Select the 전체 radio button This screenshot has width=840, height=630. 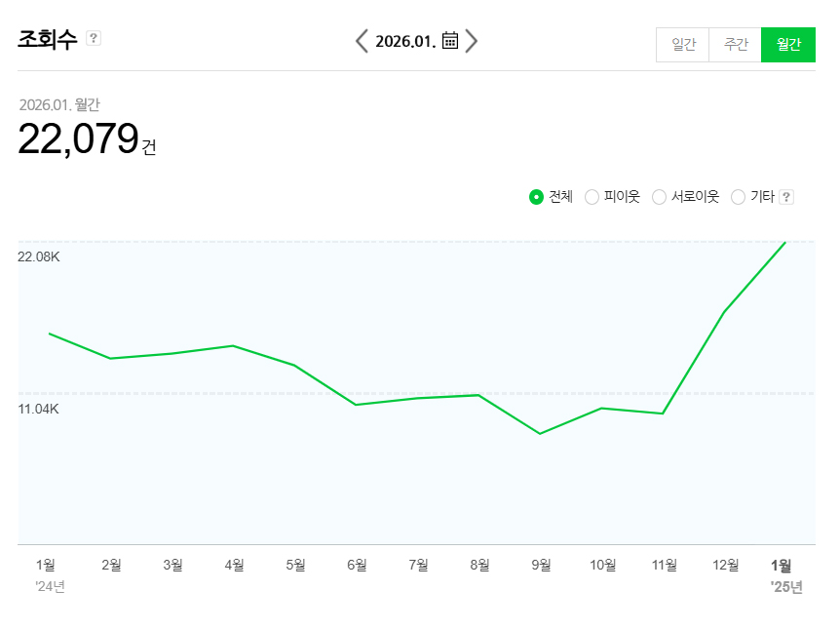click(x=536, y=197)
